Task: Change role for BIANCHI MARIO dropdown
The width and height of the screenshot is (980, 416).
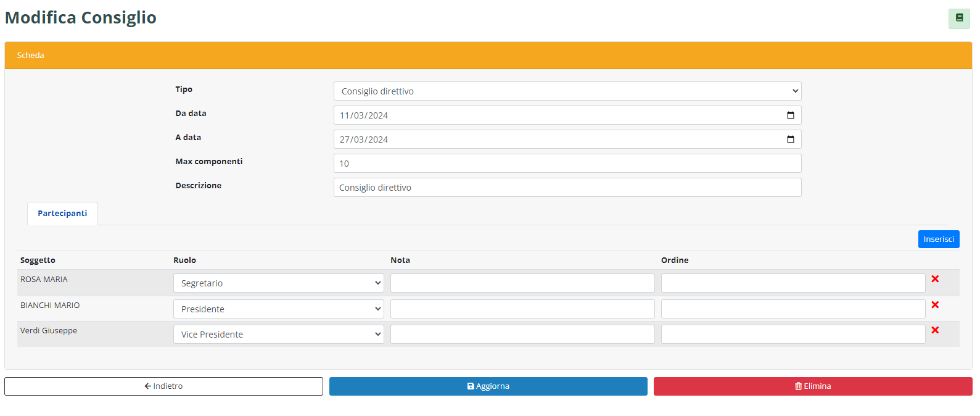Action: [278, 309]
